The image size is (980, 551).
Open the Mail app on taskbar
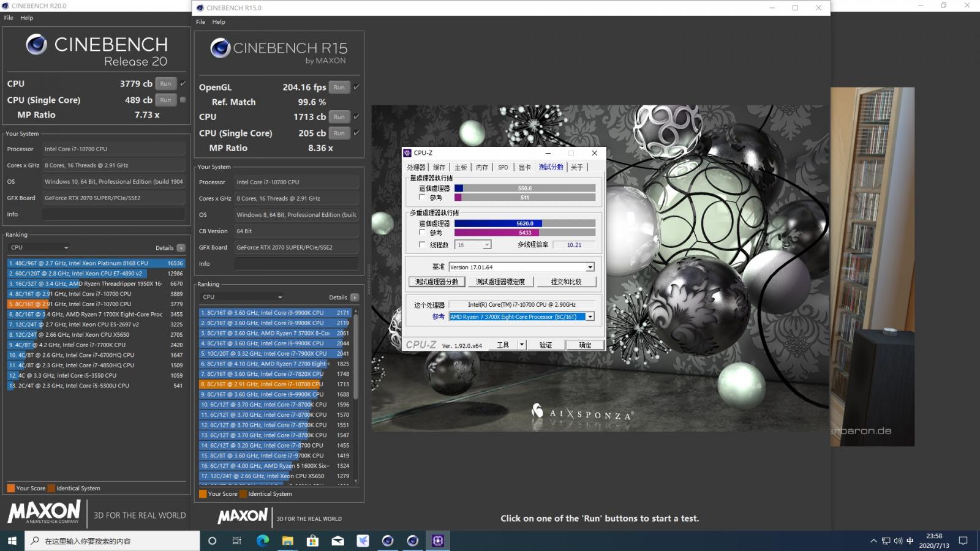coord(338,541)
